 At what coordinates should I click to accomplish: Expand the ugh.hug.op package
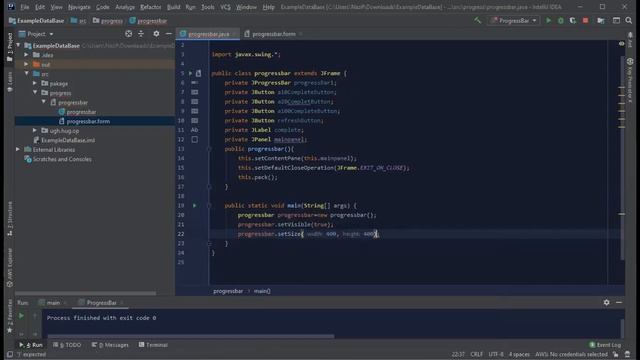[x=35, y=131]
